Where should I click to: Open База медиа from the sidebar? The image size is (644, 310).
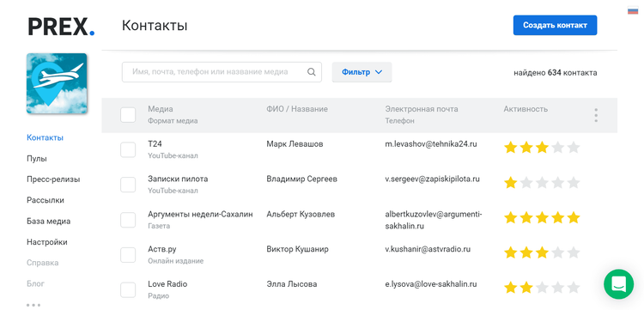(48, 222)
